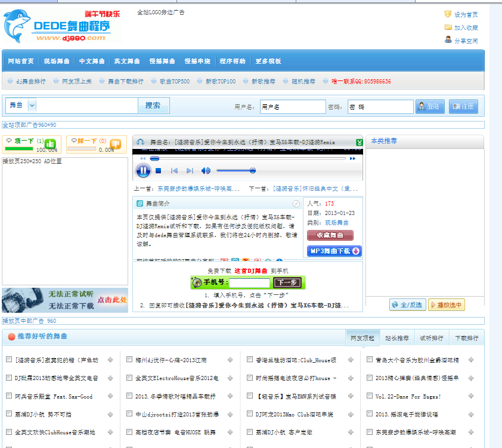Click the MP3舞曲下载 download button
This screenshot has height=448, width=502.
click(334, 251)
